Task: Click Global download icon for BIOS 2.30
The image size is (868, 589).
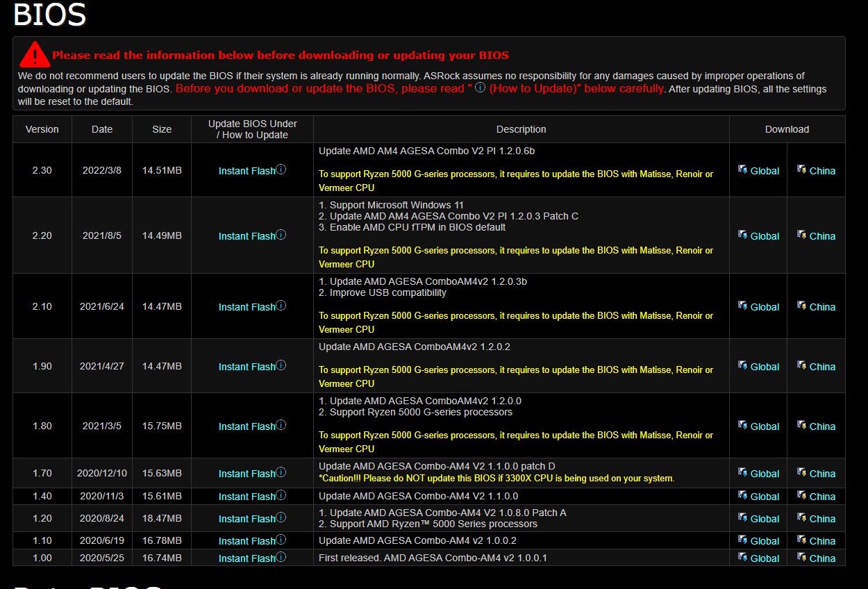Action: tap(742, 169)
